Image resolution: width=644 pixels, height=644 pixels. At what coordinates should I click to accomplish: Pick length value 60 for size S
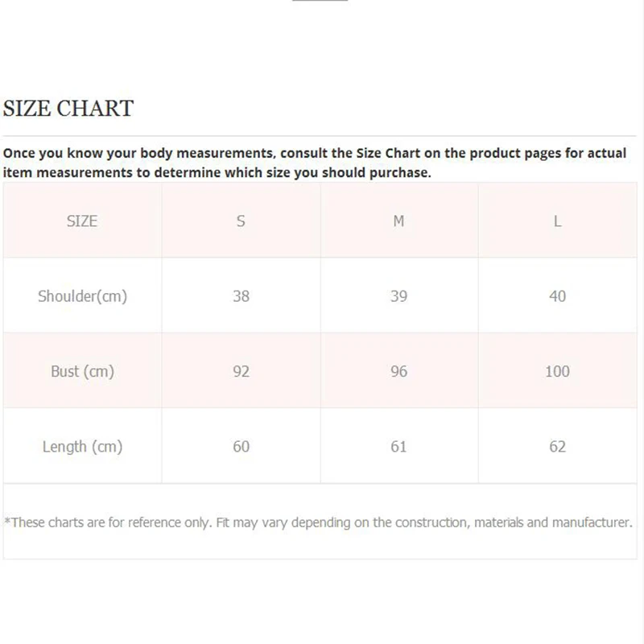coord(241,447)
